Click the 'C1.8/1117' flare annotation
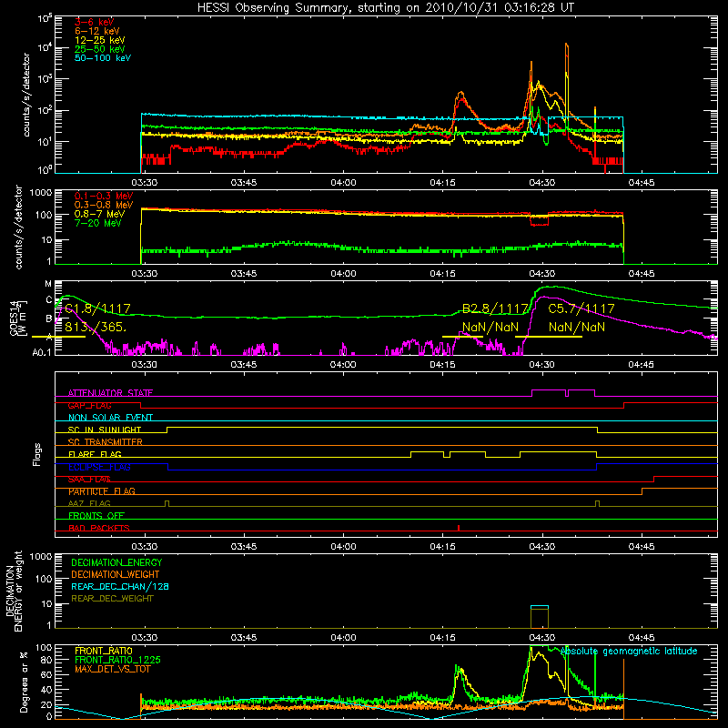The height and width of the screenshot is (728, 728). [97, 308]
